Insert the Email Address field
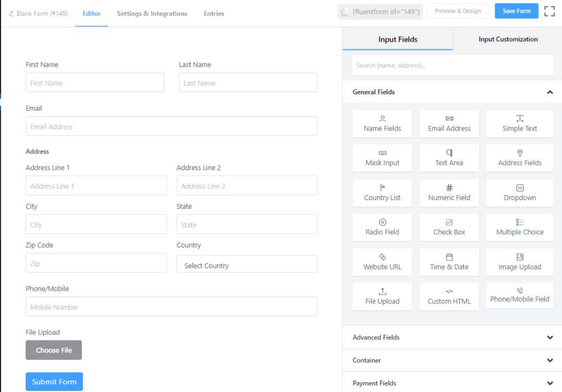This screenshot has width=562, height=392. tap(449, 123)
